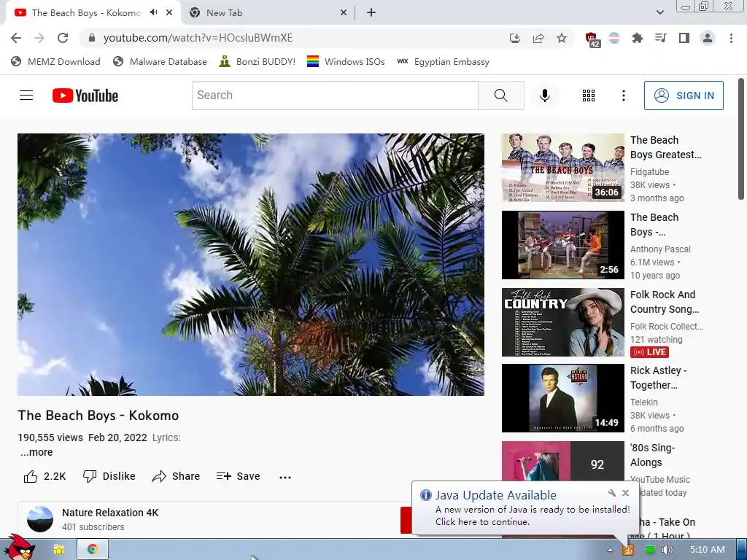View site info via the lock icon

pyautogui.click(x=92, y=38)
